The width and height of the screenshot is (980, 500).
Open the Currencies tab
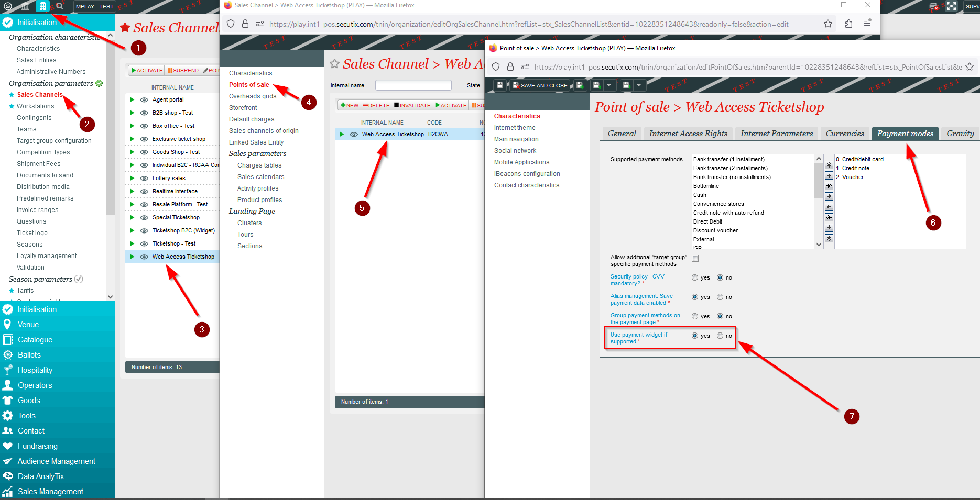click(845, 134)
